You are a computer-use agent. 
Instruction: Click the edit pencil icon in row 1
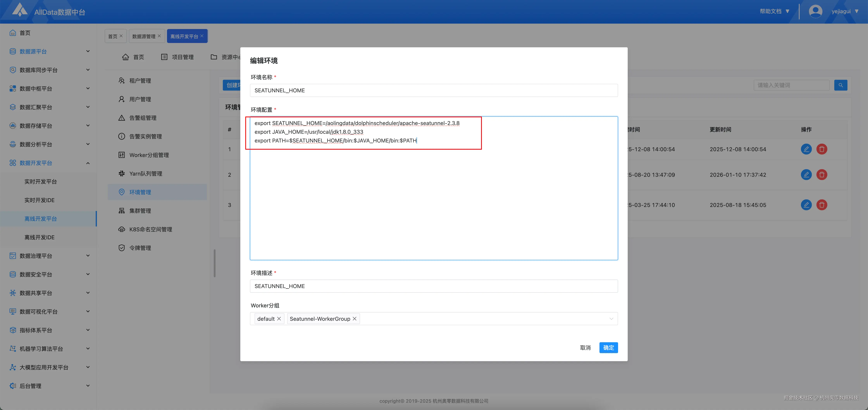tap(806, 149)
